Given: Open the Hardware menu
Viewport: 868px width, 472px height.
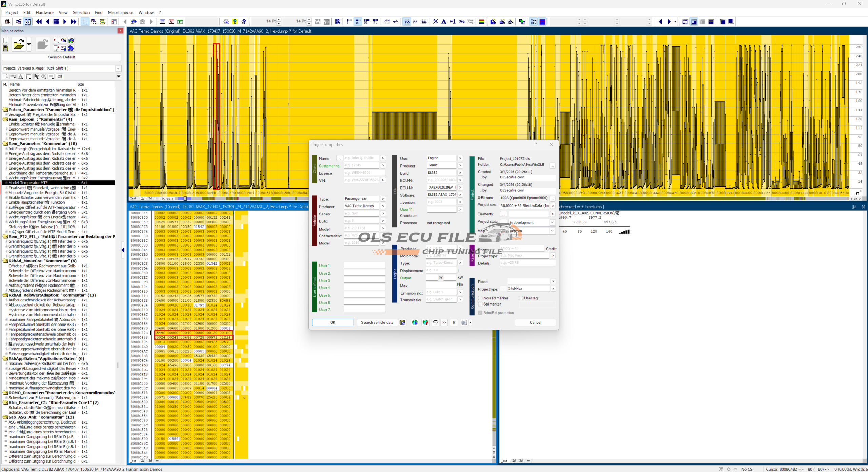Looking at the screenshot, I should pos(44,12).
